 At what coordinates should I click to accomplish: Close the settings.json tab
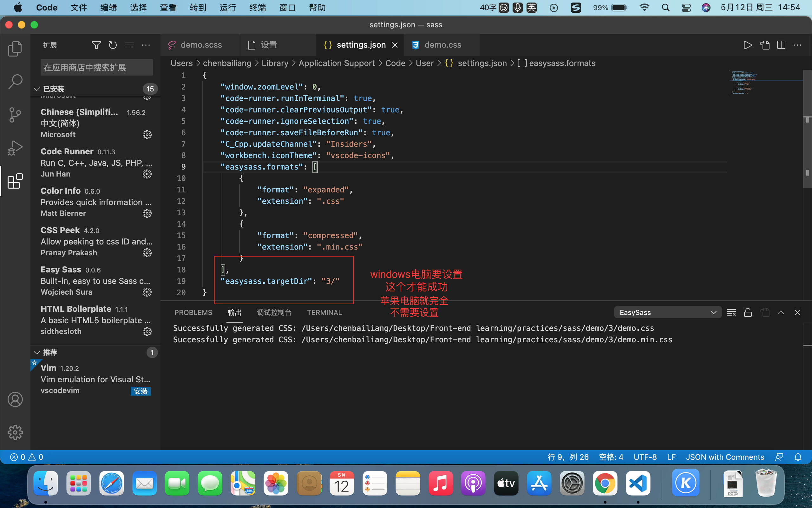[x=395, y=45]
